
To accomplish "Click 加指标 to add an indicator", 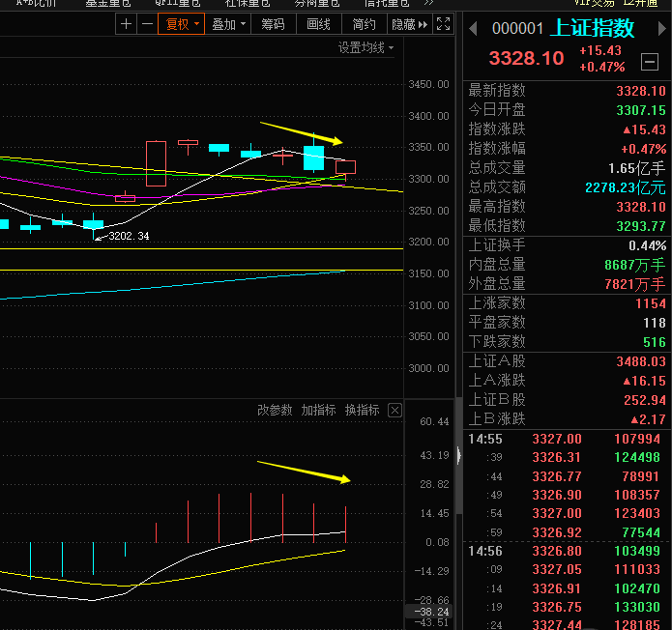I will 318,410.
